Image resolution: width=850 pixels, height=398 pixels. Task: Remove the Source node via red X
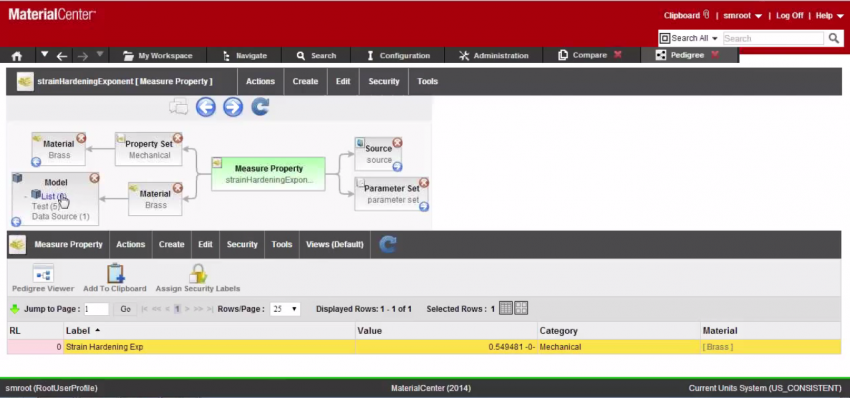pyautogui.click(x=397, y=143)
